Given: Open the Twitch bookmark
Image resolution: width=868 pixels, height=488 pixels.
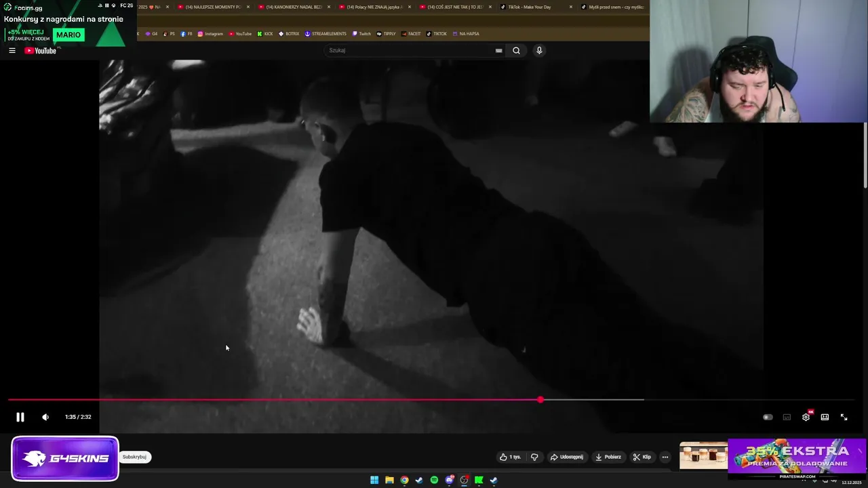Looking at the screenshot, I should pos(361,33).
